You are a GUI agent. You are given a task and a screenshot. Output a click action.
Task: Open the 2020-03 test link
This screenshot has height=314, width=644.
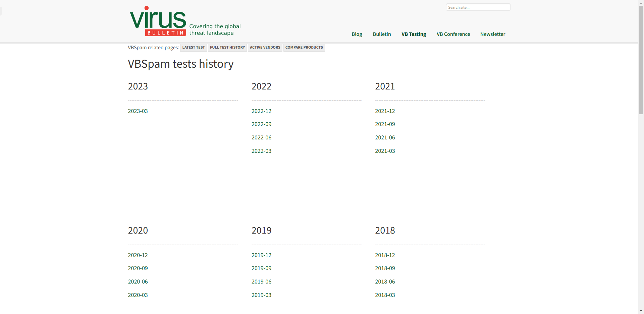coord(138,295)
